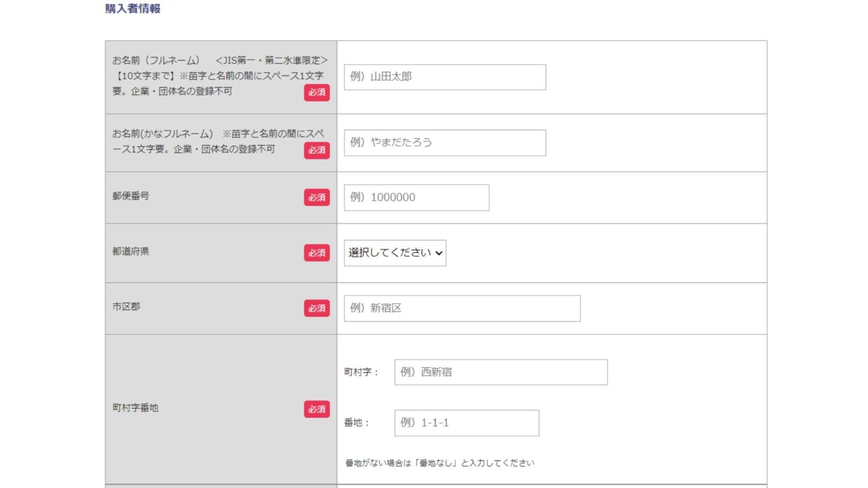Viewport: 868px width, 488px height.
Task: Click the 必須 badge beside お名前（フルネーム）
Action: tap(316, 94)
